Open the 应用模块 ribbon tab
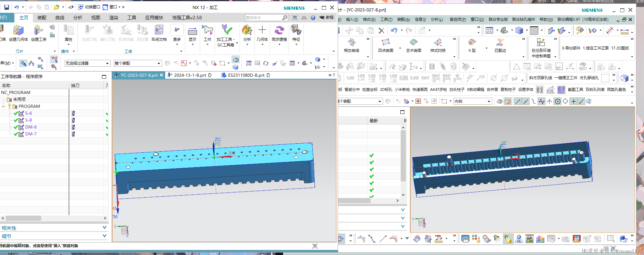This screenshot has height=255, width=644. point(154,18)
